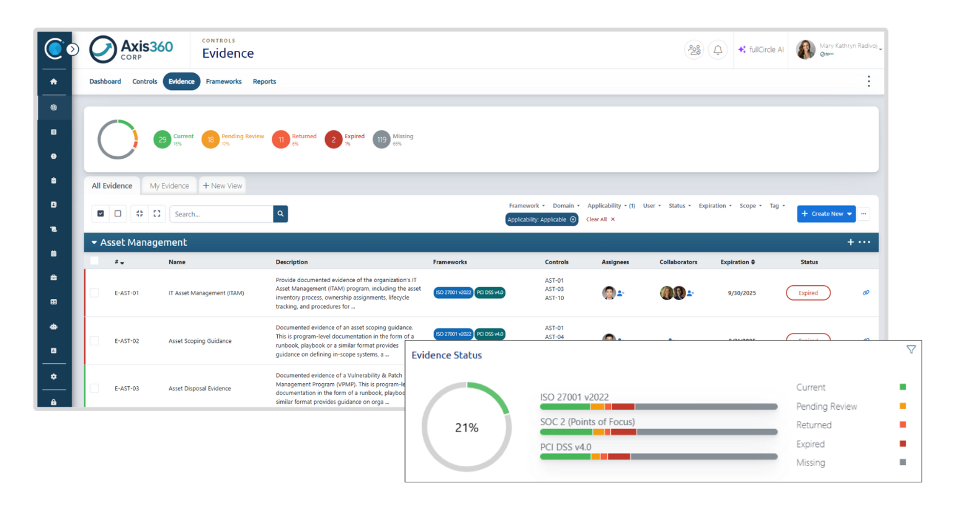980x527 pixels.
Task: Add a New View
Action: 223,185
